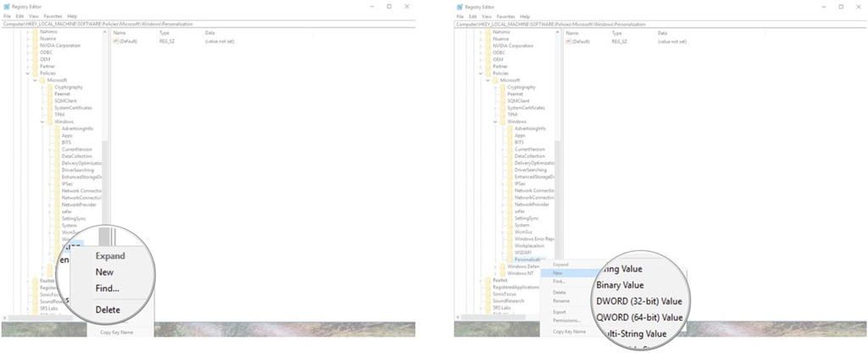Expand the Realtek key in right window
Viewport: 868px width, 353px height.
[481, 280]
